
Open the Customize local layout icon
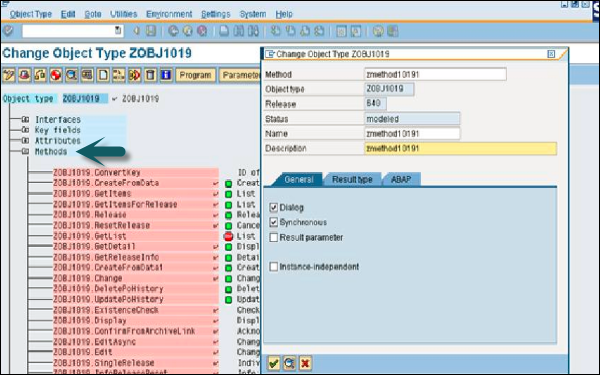point(392,31)
